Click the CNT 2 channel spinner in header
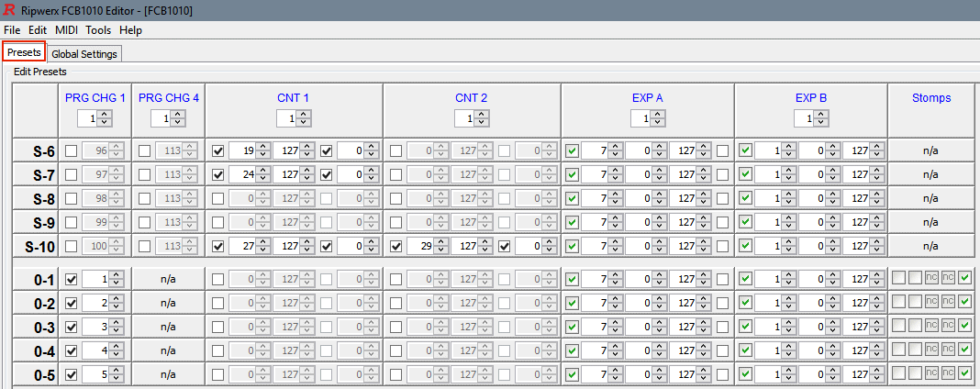The image size is (980, 389). 472,118
